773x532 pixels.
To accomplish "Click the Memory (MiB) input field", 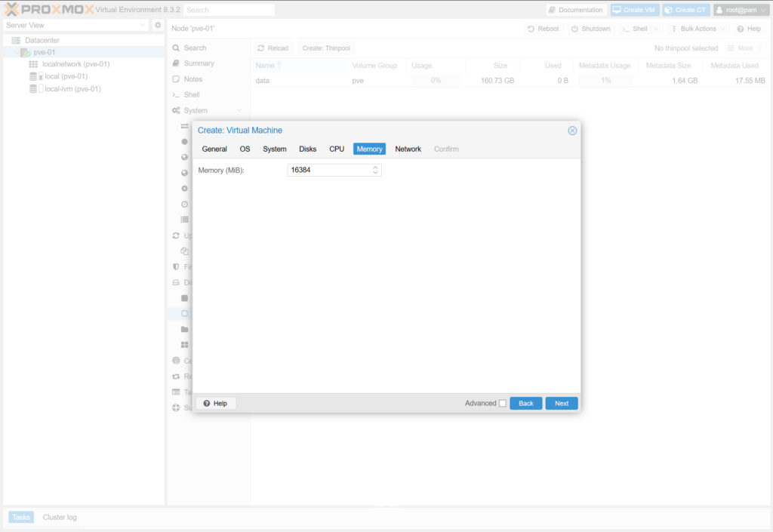I will [328, 171].
